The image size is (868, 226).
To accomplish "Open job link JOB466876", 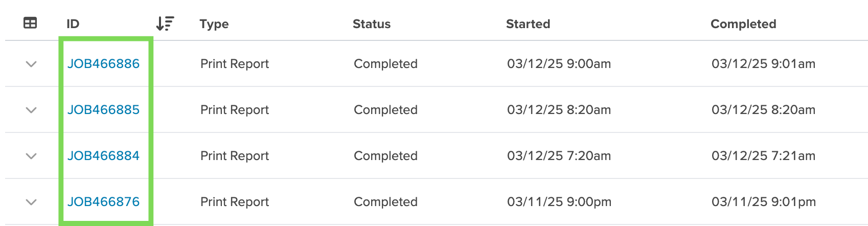I will 104,202.
